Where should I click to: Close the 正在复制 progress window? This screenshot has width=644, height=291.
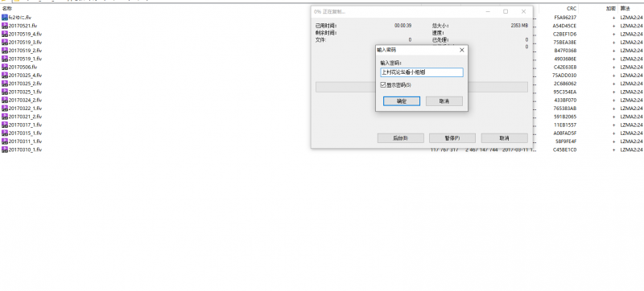[x=523, y=11]
